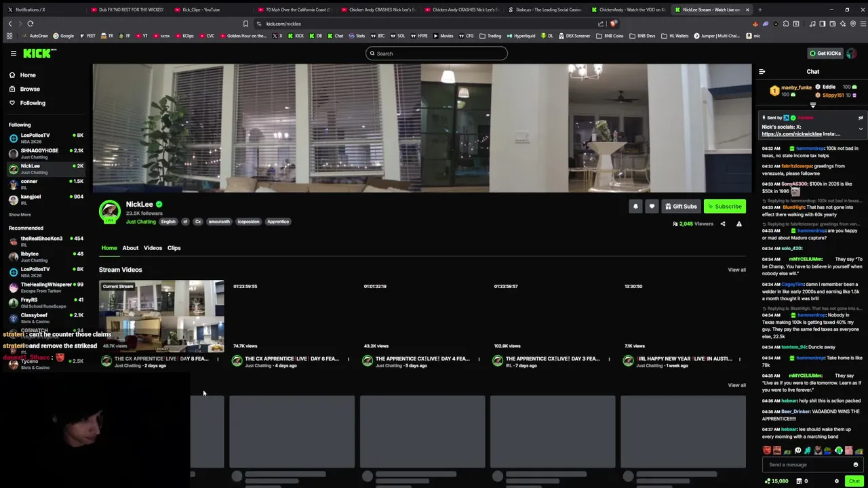The image size is (868, 488).
Task: Toggle the notification bell for NickLee
Action: (635, 207)
